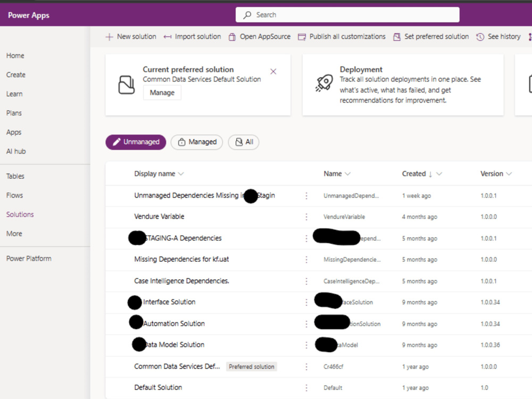The image size is (532, 399).
Task: Open Tables in the sidebar
Action: tap(15, 176)
